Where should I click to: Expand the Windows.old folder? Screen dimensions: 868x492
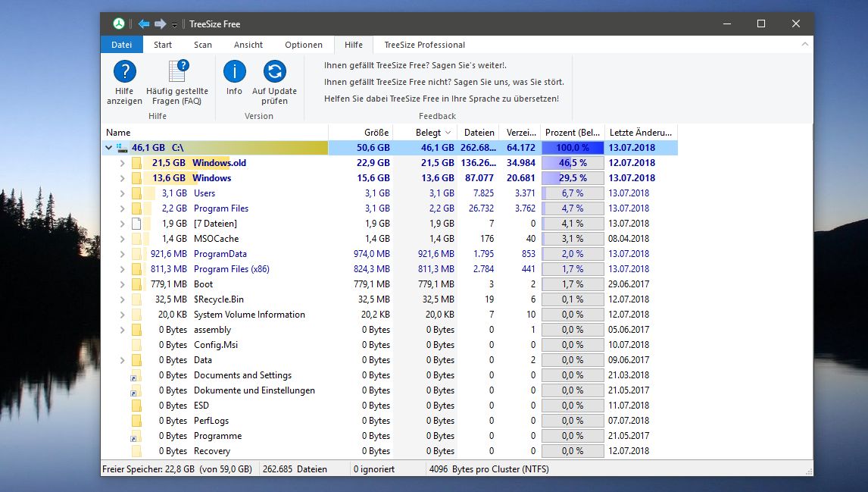click(123, 163)
